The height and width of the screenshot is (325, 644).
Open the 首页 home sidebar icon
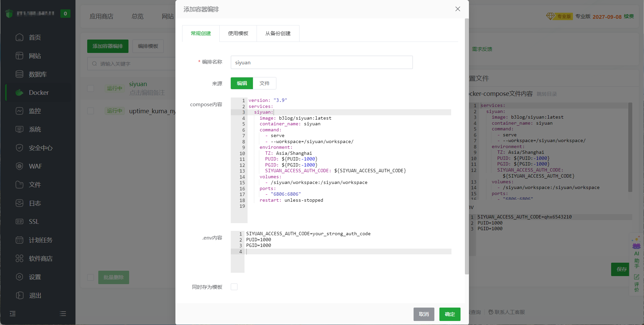[x=19, y=37]
